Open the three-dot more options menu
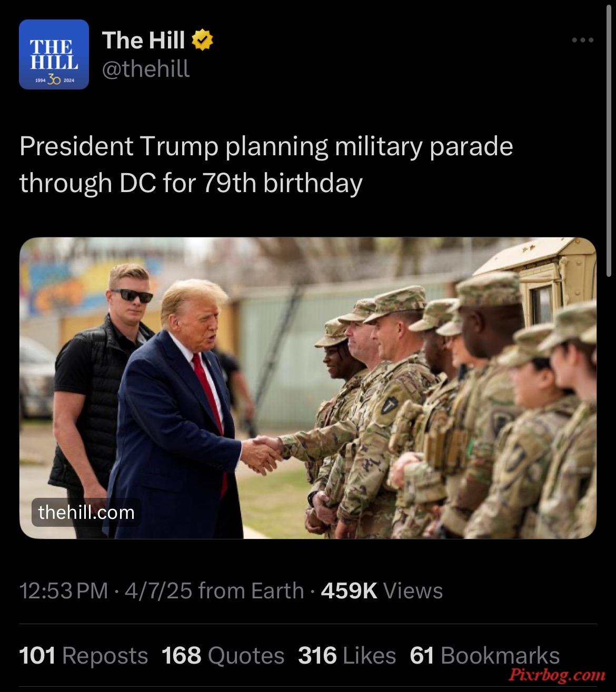The height and width of the screenshot is (692, 616). (583, 40)
